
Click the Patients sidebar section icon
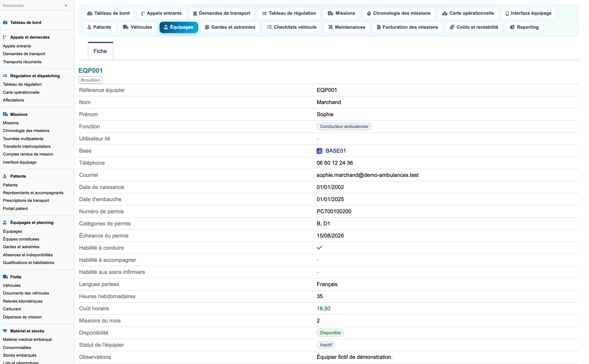coord(5,176)
